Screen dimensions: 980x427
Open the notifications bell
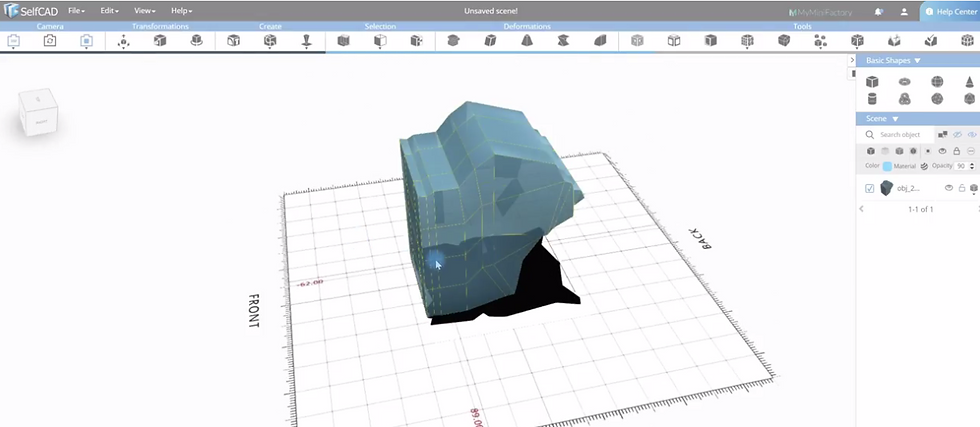coord(879,12)
